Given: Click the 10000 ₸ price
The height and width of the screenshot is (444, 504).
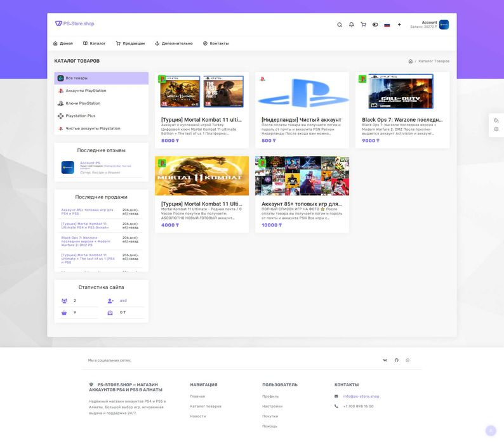Looking at the screenshot, I should (272, 225).
